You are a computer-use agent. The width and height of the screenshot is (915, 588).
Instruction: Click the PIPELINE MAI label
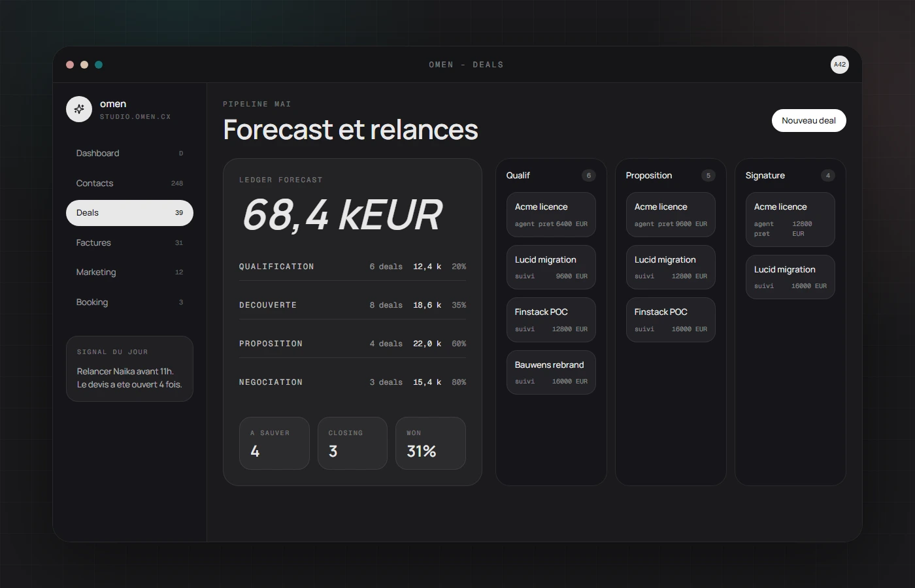pyautogui.click(x=257, y=104)
